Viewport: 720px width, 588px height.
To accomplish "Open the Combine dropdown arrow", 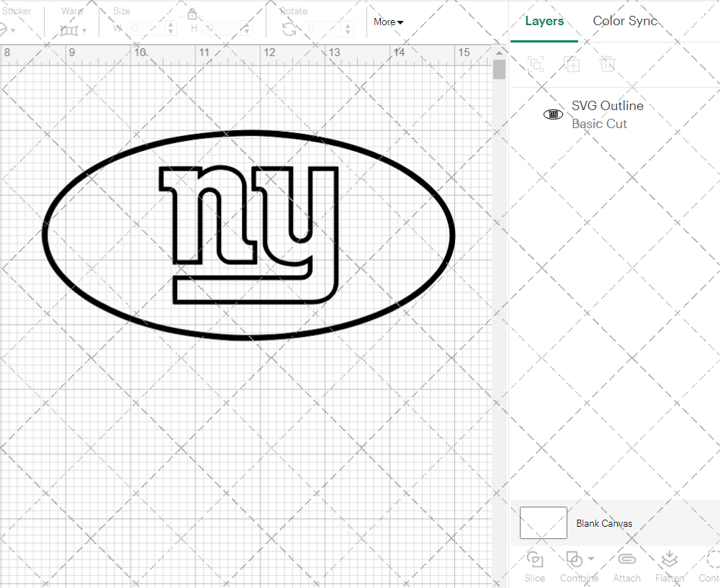I will pyautogui.click(x=591, y=558).
